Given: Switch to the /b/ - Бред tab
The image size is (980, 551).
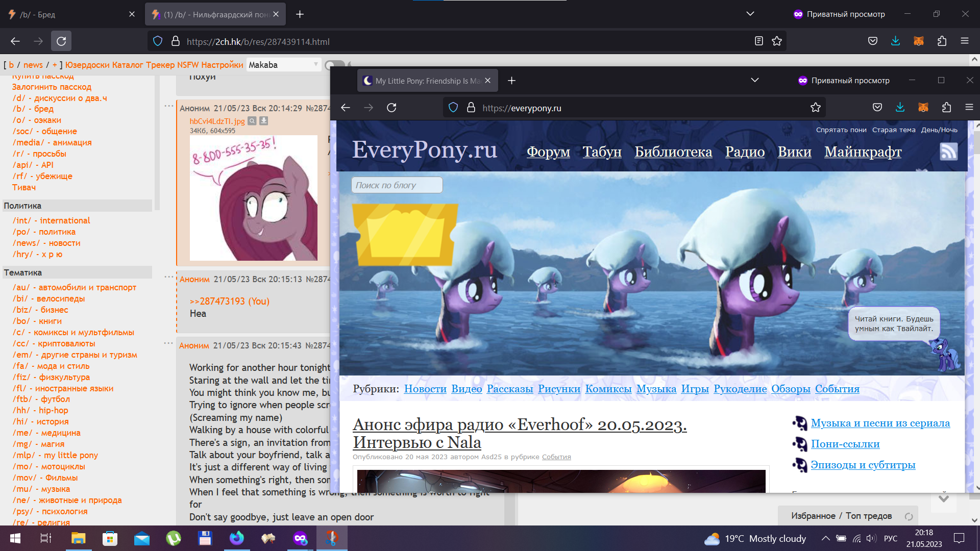Looking at the screenshot, I should pyautogui.click(x=71, y=14).
